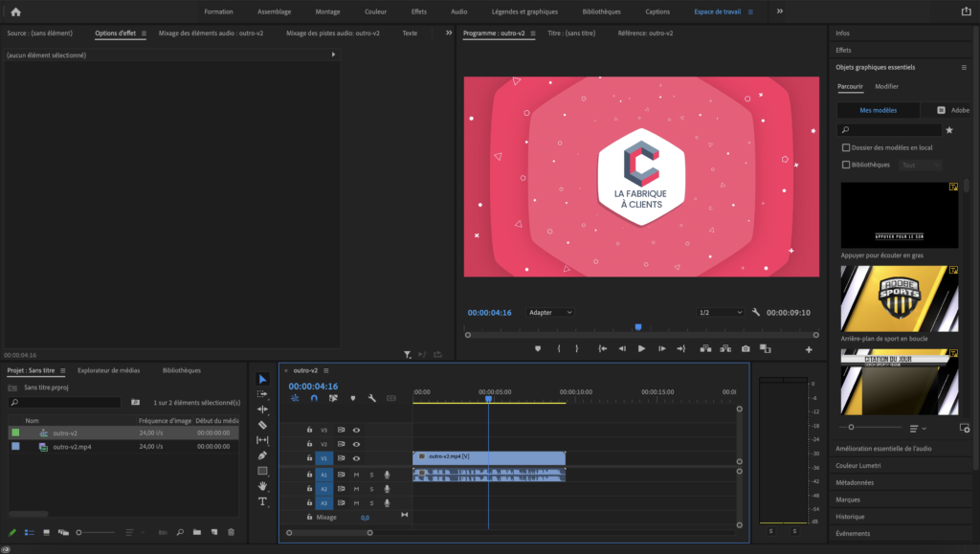This screenshot has width=980, height=554.
Task: Open the Program monitor button editor plus
Action: [809, 349]
